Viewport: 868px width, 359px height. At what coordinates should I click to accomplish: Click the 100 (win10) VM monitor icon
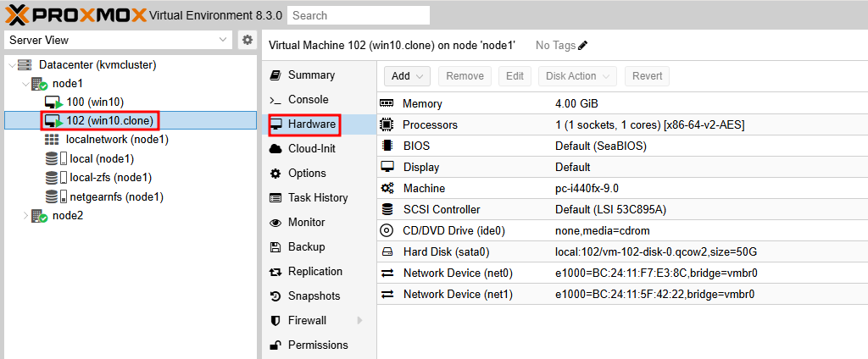coord(53,103)
